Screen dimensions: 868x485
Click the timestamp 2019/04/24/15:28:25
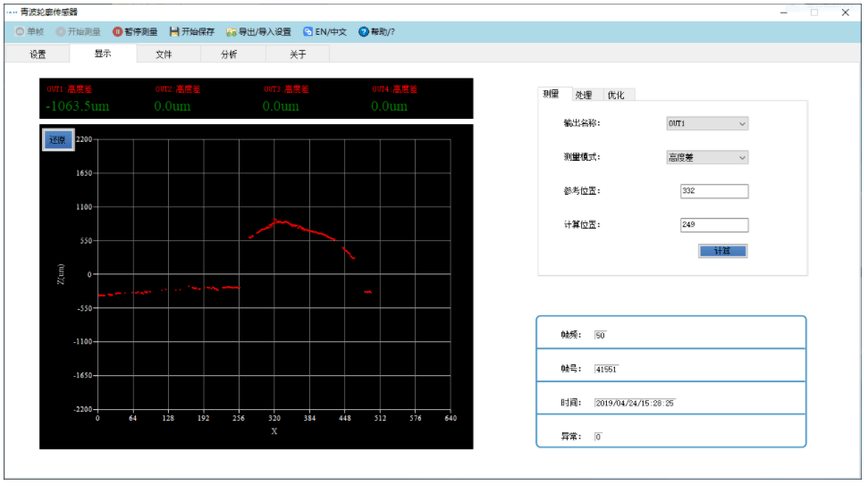pos(635,403)
